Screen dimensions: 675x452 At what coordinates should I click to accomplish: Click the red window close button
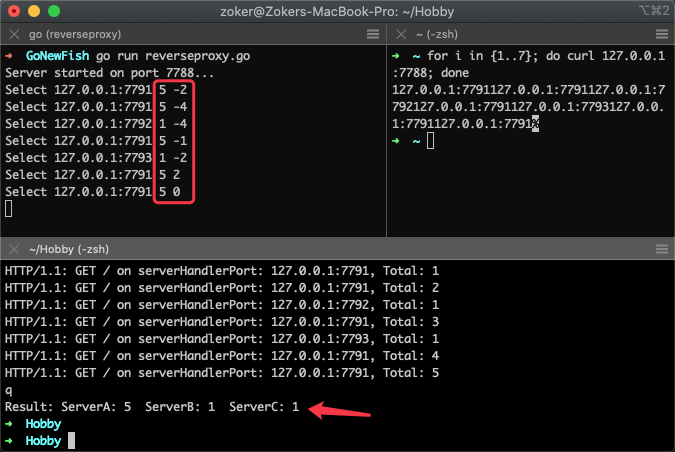(14, 11)
